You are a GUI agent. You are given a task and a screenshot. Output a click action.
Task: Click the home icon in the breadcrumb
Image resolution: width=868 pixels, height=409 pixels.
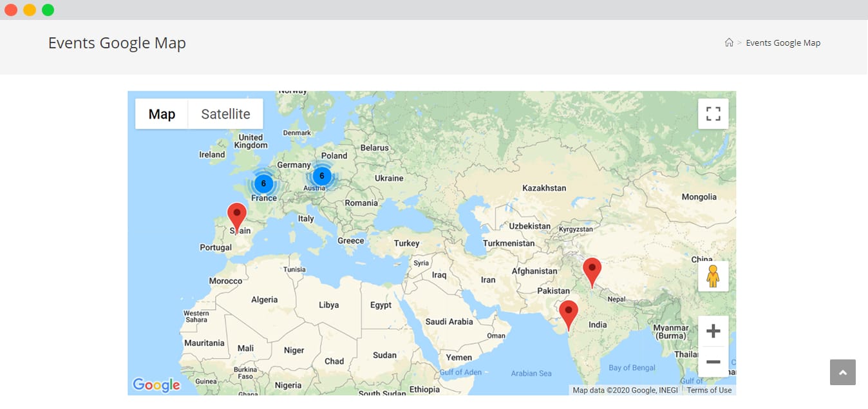click(x=728, y=42)
